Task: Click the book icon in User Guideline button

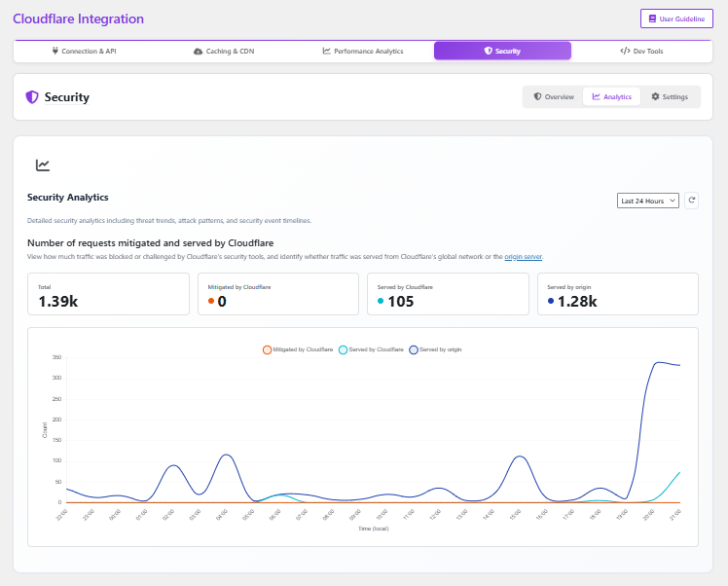Action: click(x=652, y=18)
